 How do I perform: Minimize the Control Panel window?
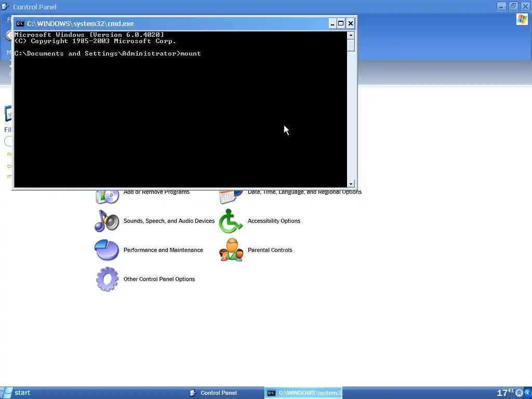501,6
